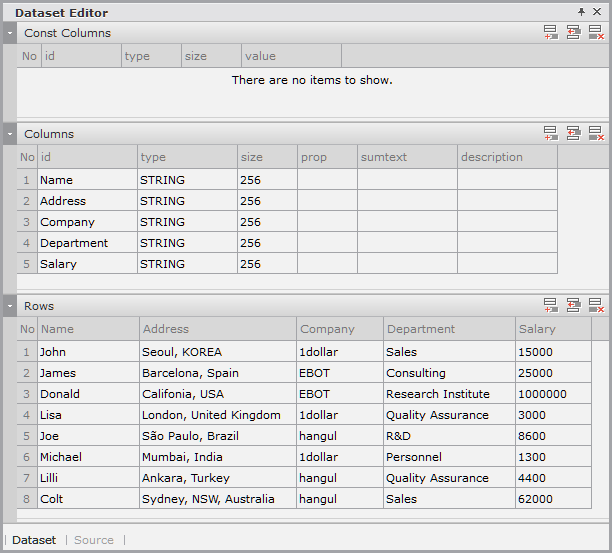
Task: Delete column using Columns delete icon
Action: point(596,133)
